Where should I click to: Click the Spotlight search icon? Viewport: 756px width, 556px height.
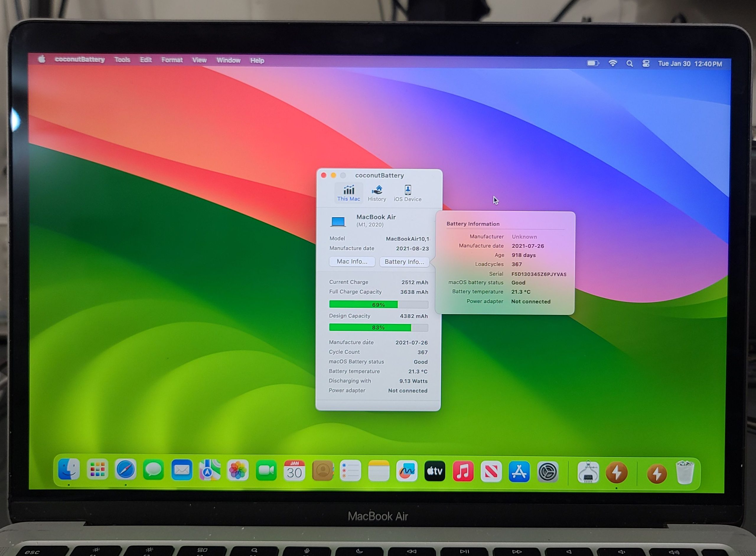click(629, 64)
